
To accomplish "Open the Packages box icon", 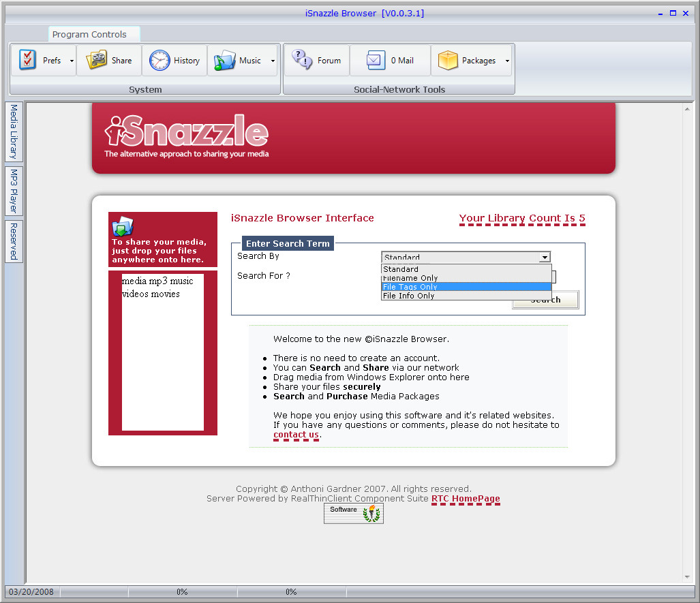I will tap(448, 60).
